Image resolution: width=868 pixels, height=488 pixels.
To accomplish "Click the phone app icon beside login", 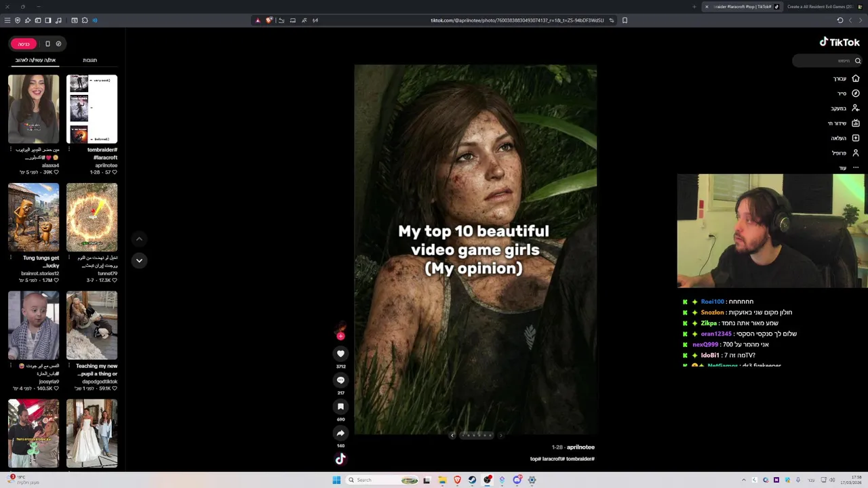I will tap(47, 44).
